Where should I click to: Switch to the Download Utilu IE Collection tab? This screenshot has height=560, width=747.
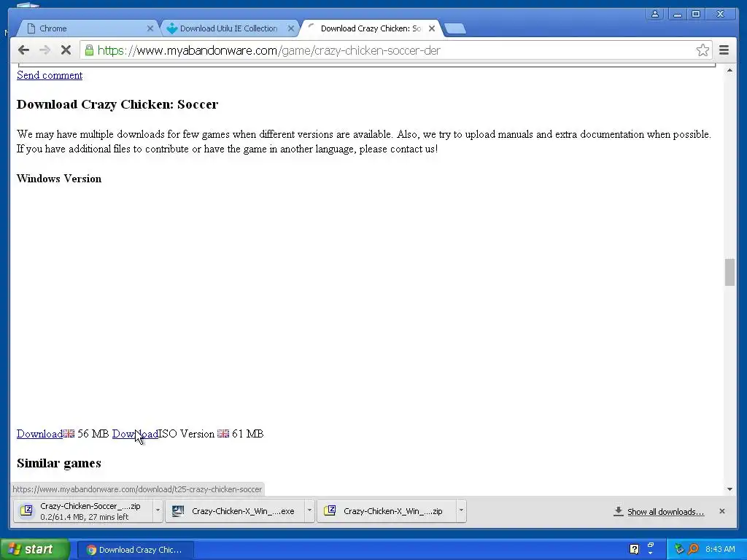pos(228,28)
